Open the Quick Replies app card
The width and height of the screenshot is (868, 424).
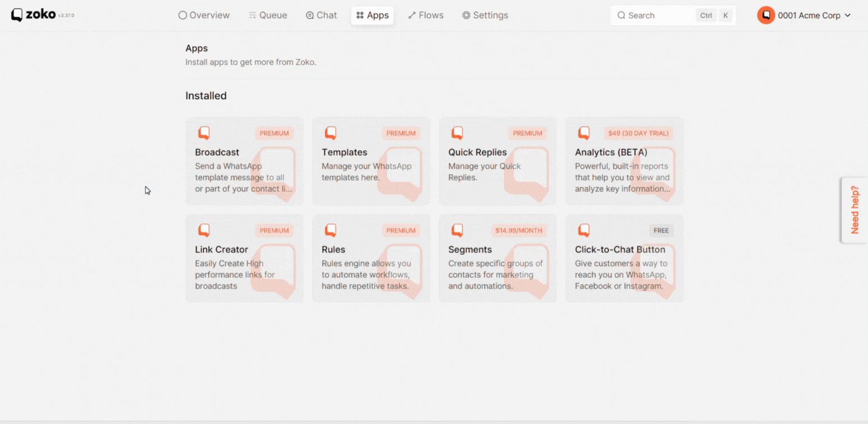[498, 161]
